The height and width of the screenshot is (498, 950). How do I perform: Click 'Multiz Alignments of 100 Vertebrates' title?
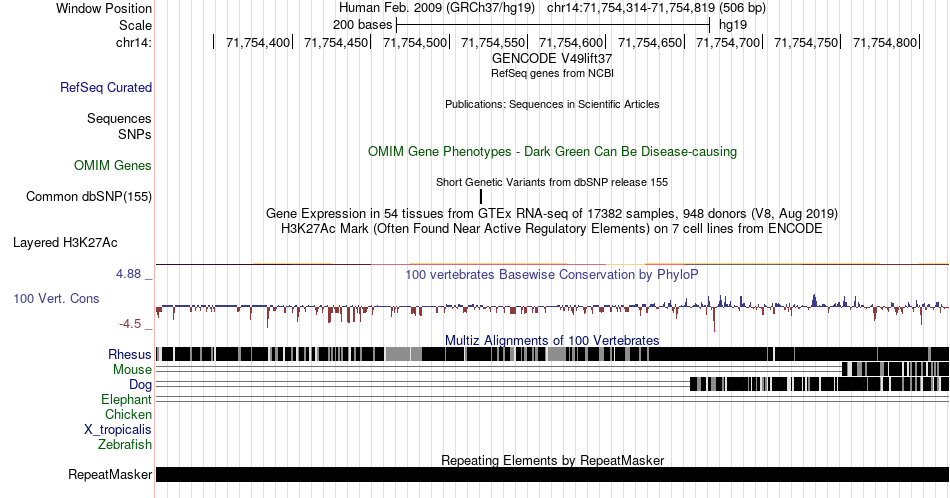(552, 340)
